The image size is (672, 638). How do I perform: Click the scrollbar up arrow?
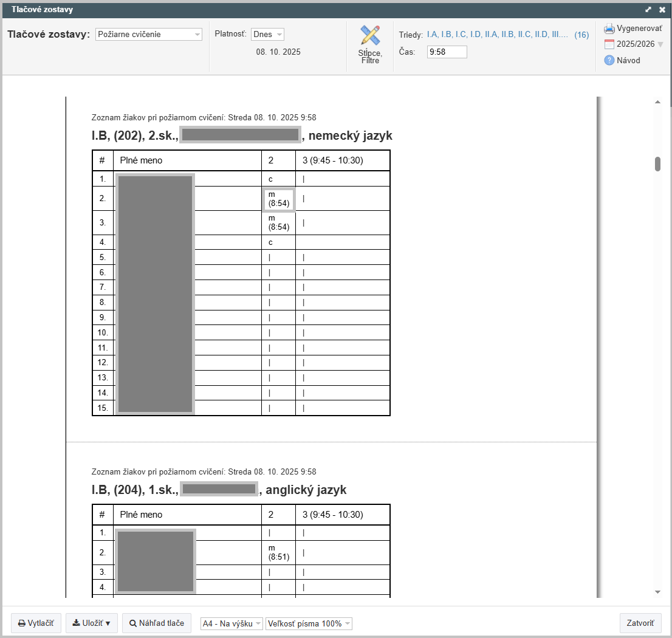[x=657, y=102]
